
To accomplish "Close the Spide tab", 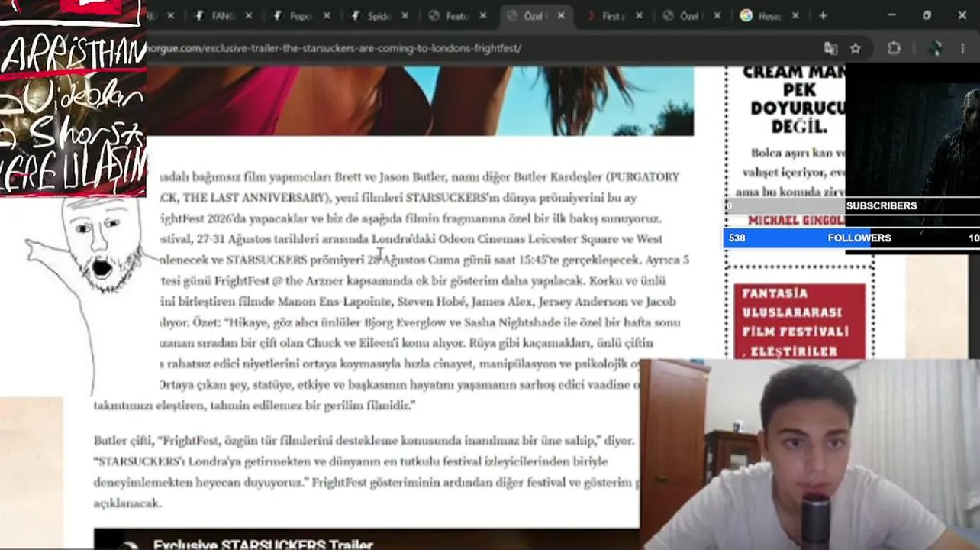I will pyautogui.click(x=405, y=15).
